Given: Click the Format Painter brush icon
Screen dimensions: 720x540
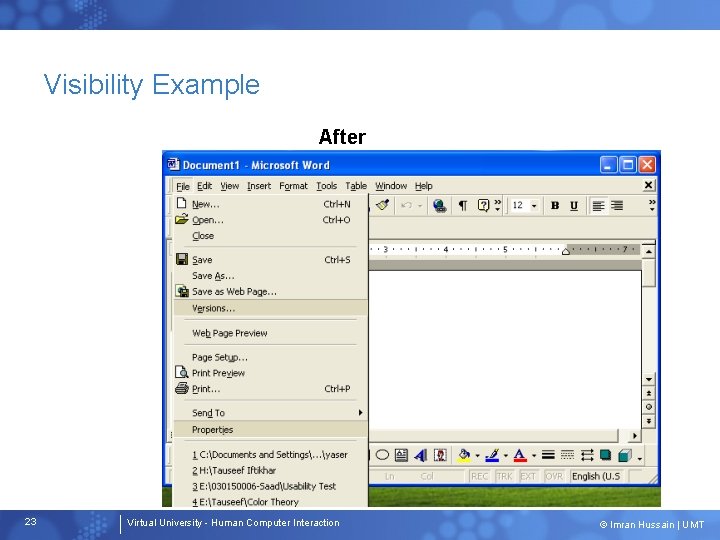Looking at the screenshot, I should click(382, 205).
